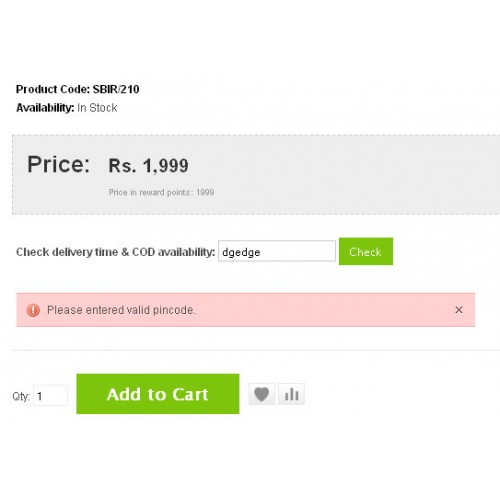Click the Qty quantity input box
This screenshot has width=500, height=500.
pos(50,395)
